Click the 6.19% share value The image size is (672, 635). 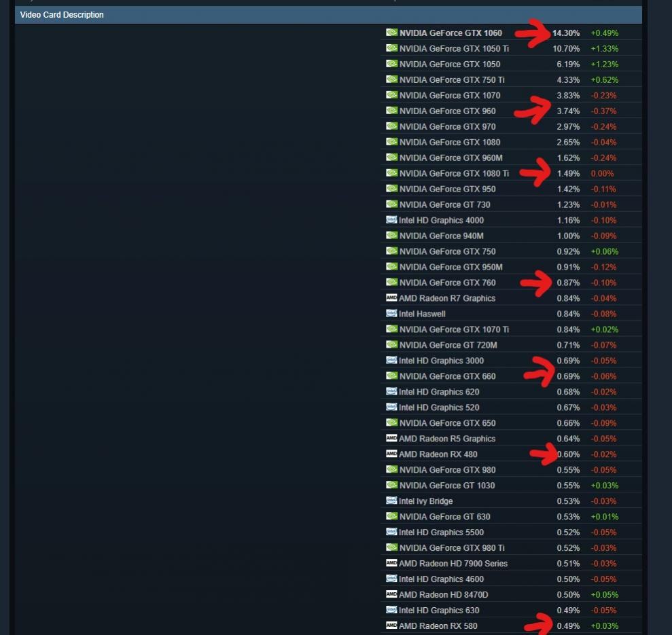(568, 65)
